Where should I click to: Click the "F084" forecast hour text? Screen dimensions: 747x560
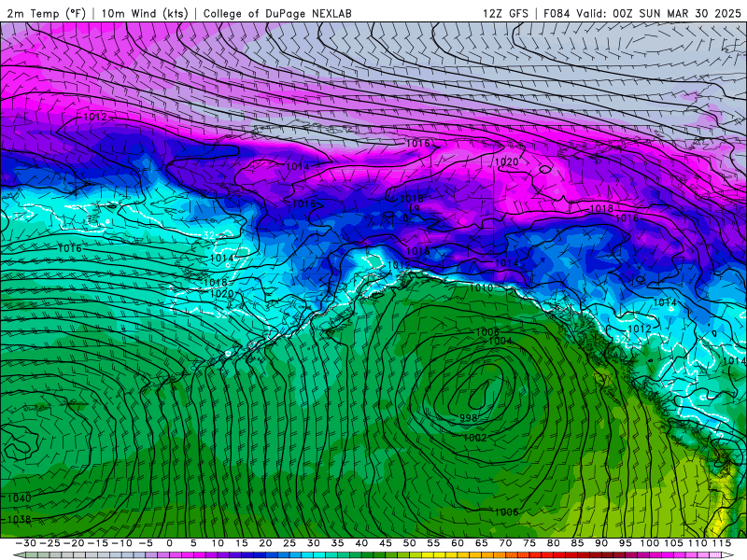557,13
